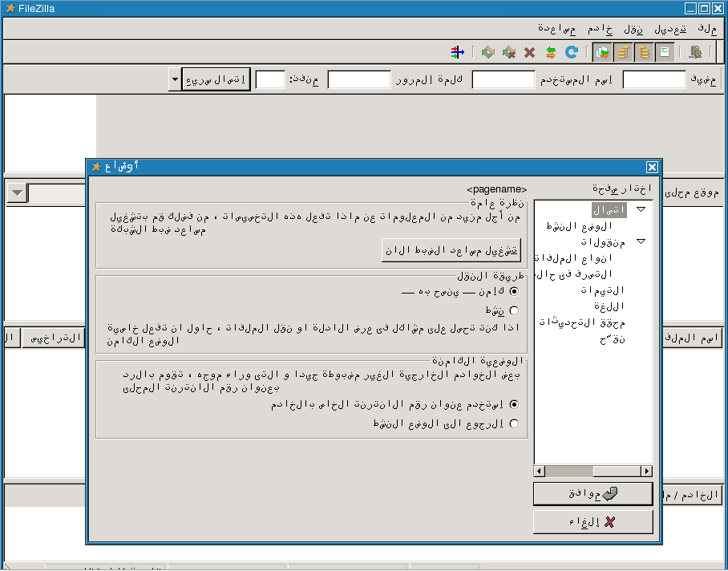This screenshot has width=728, height=571.
Task: Collapse the 'منقولات' tree node arrow
Action: [x=641, y=241]
